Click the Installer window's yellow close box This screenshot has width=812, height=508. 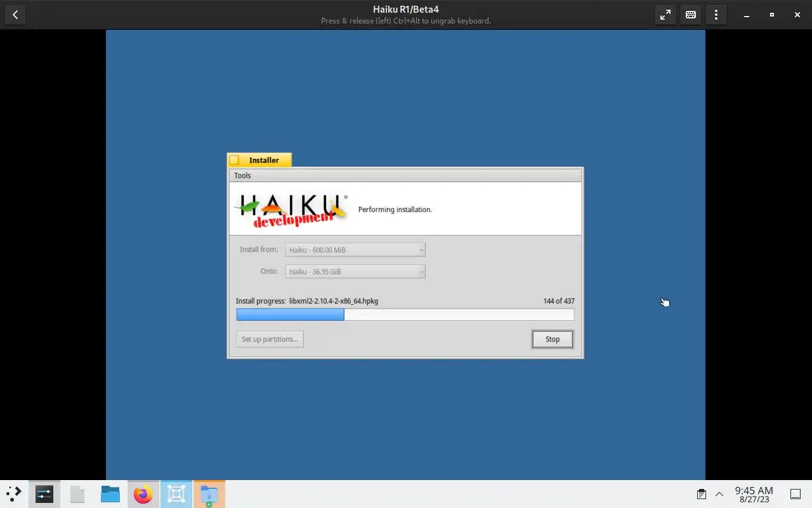tap(235, 160)
